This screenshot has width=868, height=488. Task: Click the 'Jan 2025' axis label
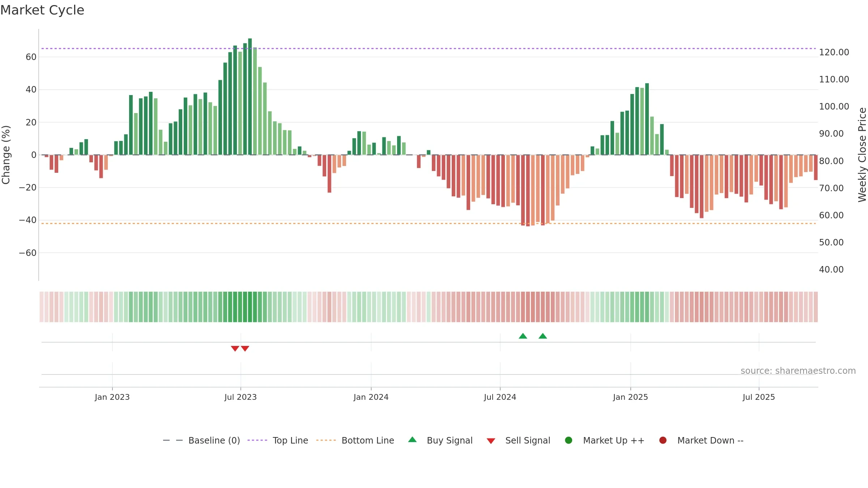[x=630, y=397]
